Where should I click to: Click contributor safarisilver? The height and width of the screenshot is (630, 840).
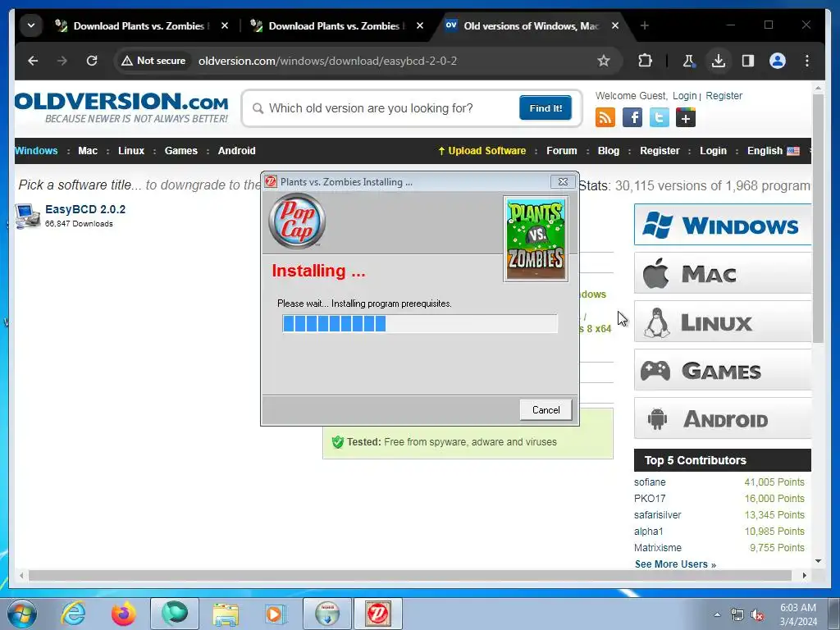click(x=657, y=515)
